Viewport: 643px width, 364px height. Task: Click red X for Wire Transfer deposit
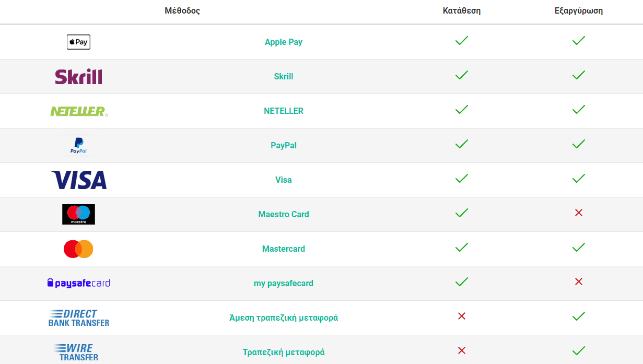(461, 350)
